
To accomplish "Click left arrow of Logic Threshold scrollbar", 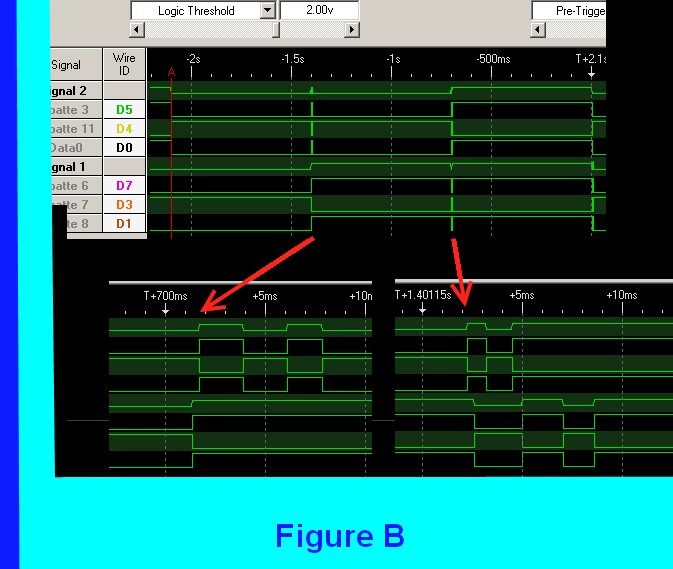I will (x=137, y=30).
